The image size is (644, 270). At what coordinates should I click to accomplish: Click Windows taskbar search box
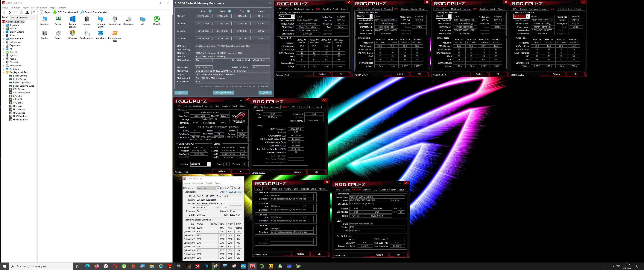(x=42, y=266)
